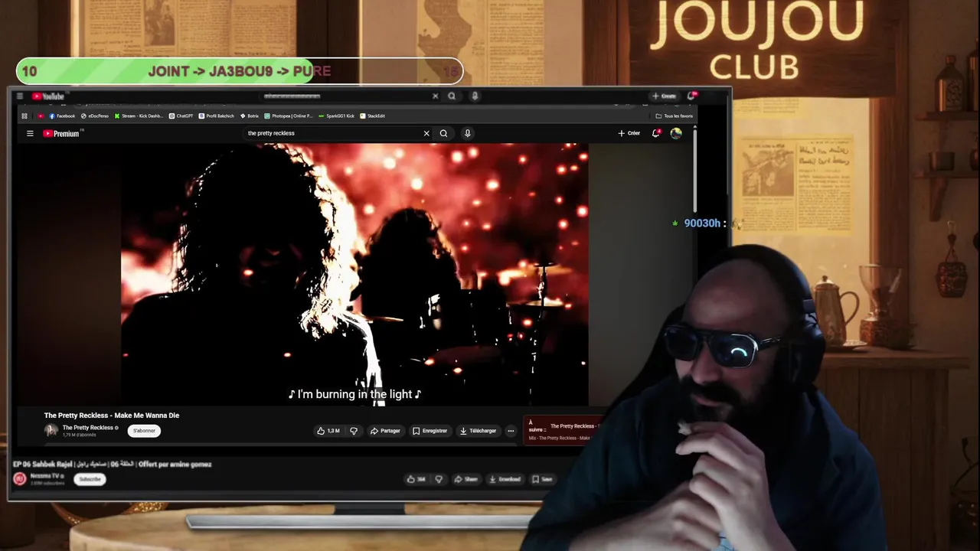Viewport: 980px width, 551px height.
Task: Open more actions three-dot menu beside Télécharger
Action: pos(511,431)
